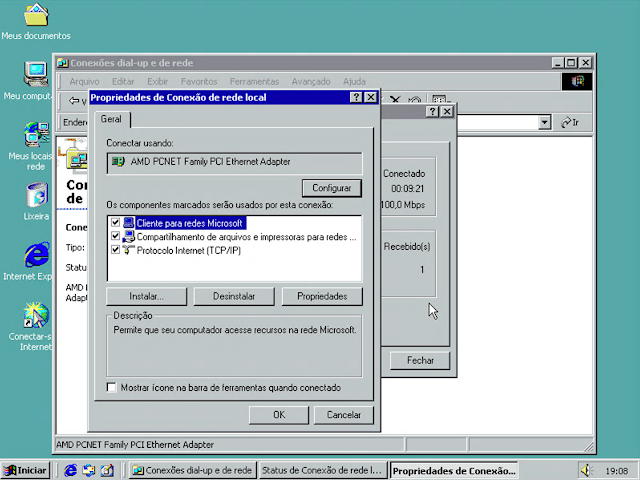Click the Cancelar button
Viewport: 640px width, 480px height.
pos(344,415)
